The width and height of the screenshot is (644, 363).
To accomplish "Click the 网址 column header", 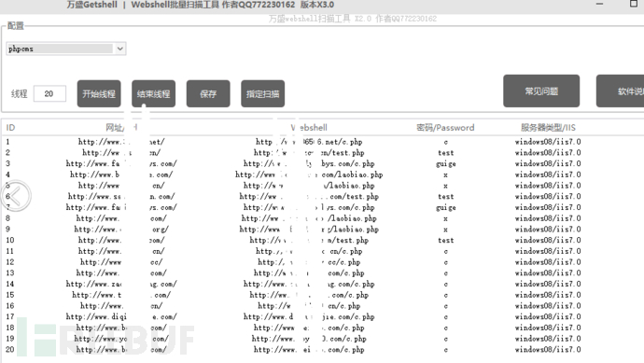I will 115,128.
